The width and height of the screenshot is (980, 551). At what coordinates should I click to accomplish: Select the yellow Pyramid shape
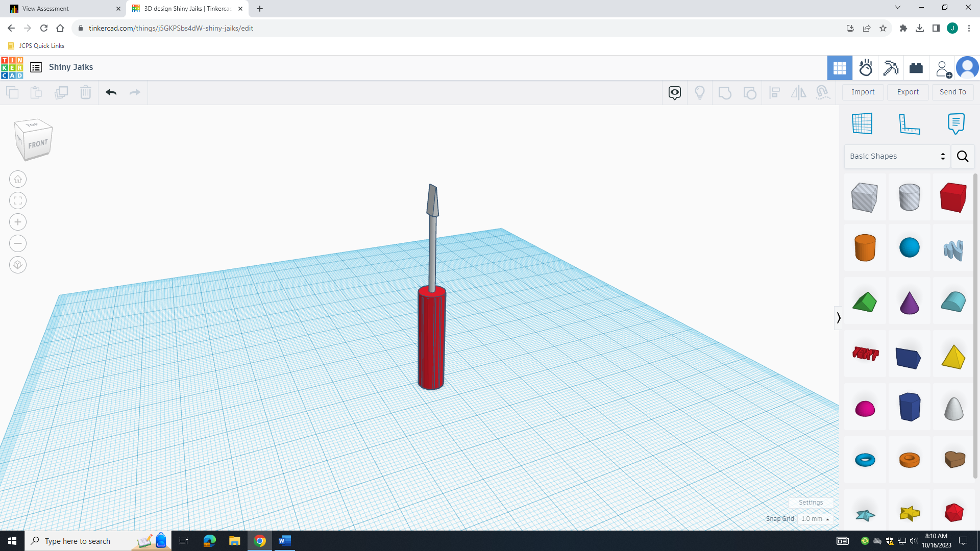click(953, 356)
